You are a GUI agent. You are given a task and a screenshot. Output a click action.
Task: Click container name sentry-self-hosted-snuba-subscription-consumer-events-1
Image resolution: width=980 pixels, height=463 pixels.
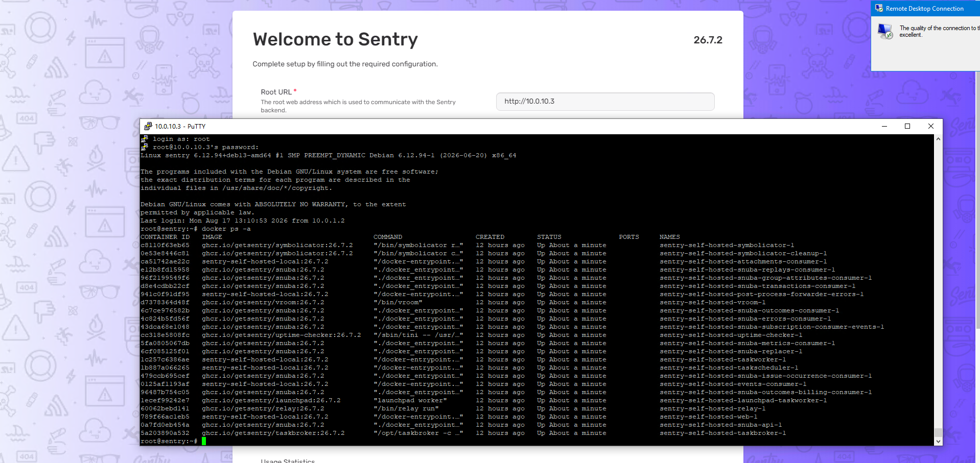point(772,327)
